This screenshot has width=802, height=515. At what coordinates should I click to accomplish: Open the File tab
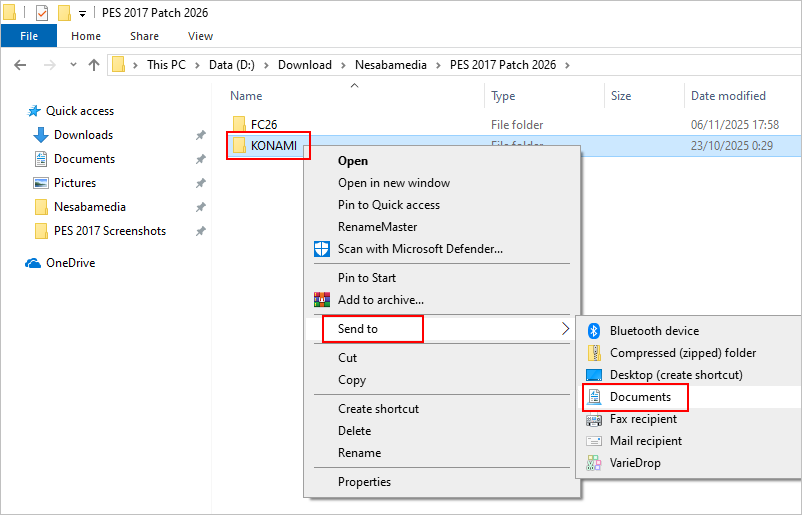click(29, 36)
